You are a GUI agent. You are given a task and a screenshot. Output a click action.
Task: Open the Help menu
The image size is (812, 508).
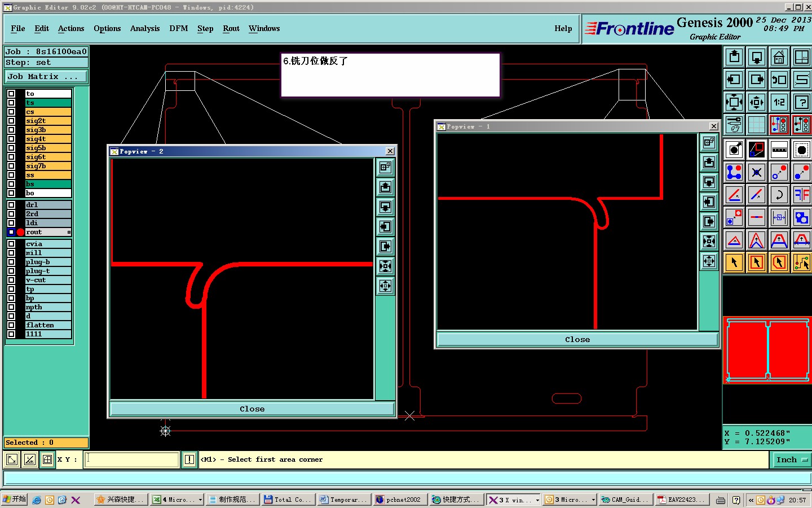point(563,28)
